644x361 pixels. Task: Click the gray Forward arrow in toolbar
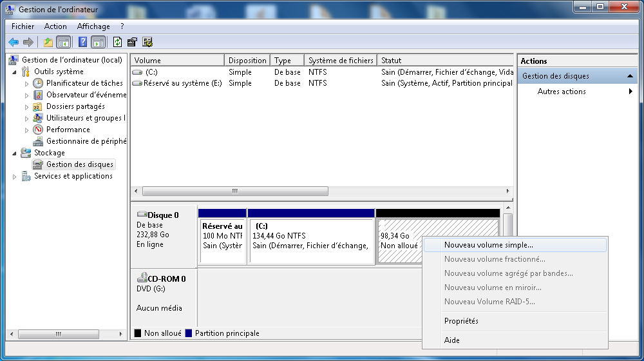point(28,42)
